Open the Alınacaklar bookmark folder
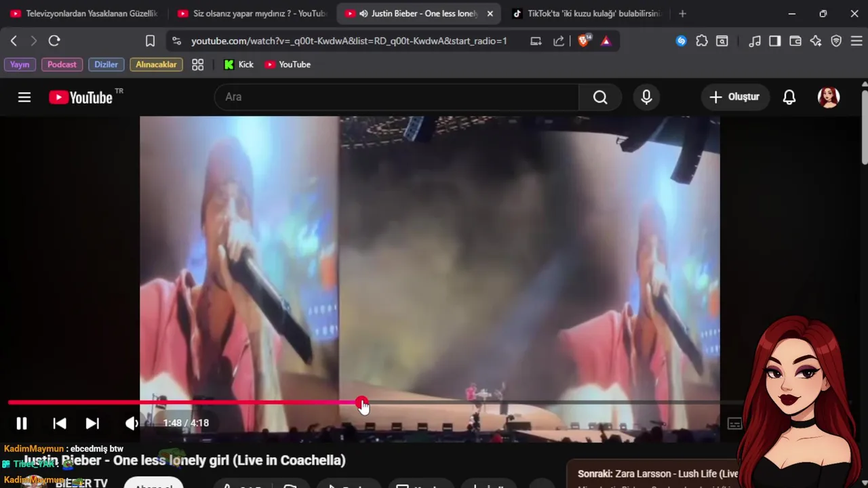This screenshot has width=868, height=488. [x=156, y=64]
